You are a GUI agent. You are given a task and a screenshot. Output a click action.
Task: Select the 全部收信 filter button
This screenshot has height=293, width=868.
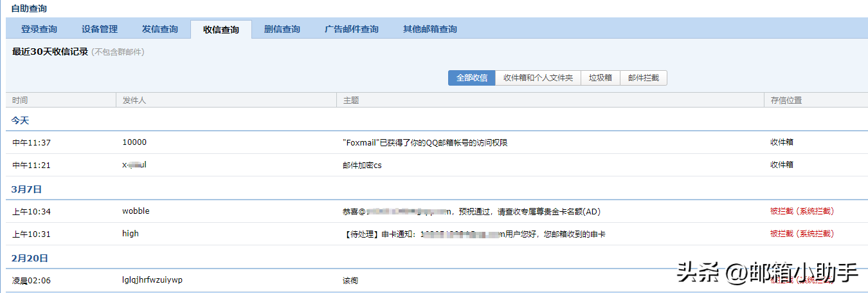click(x=471, y=78)
